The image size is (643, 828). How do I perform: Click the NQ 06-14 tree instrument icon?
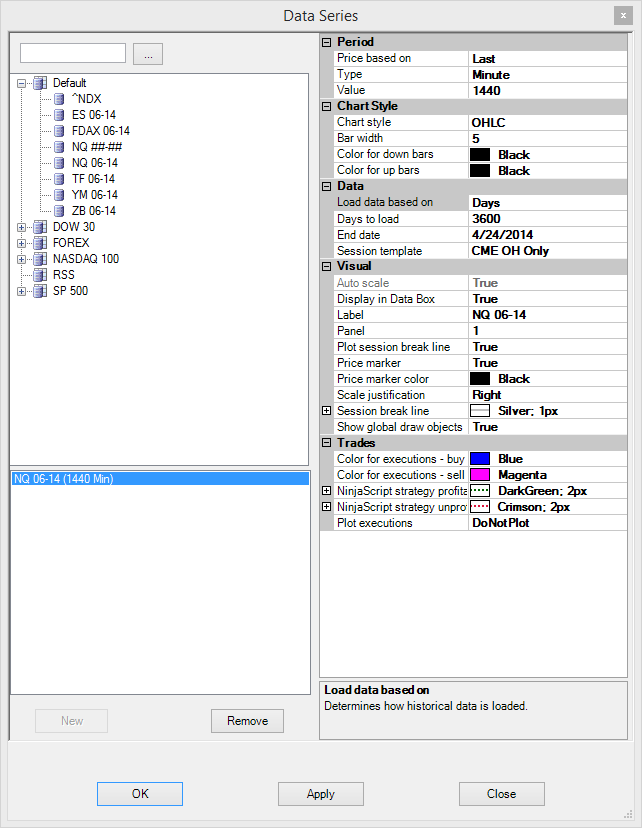(x=59, y=163)
